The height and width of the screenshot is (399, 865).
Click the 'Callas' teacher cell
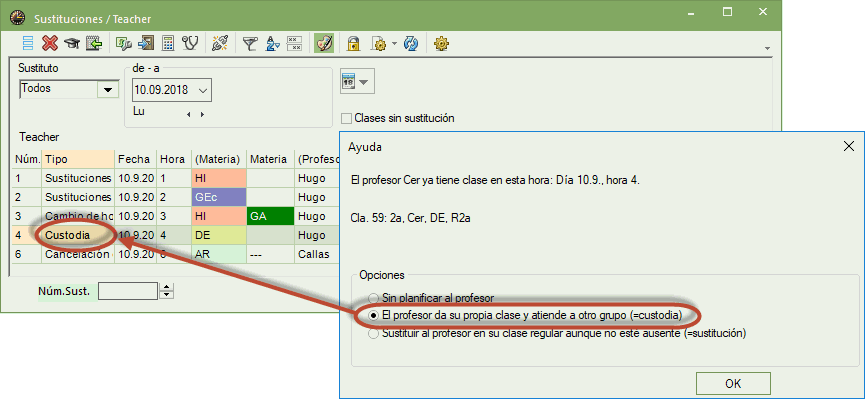pyautogui.click(x=317, y=254)
